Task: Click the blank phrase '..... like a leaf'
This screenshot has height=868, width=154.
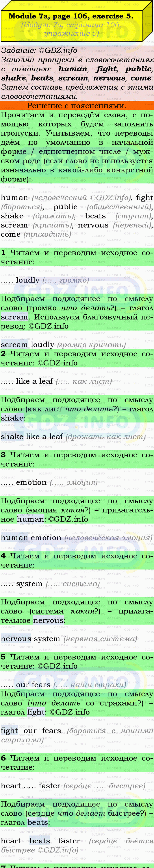Action: coord(27,381)
